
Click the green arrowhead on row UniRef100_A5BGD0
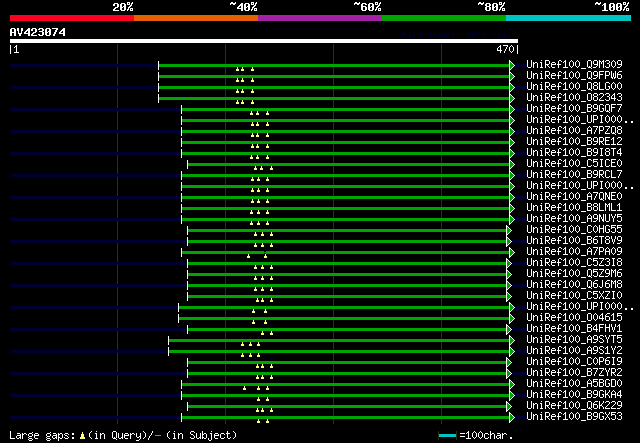512,385
